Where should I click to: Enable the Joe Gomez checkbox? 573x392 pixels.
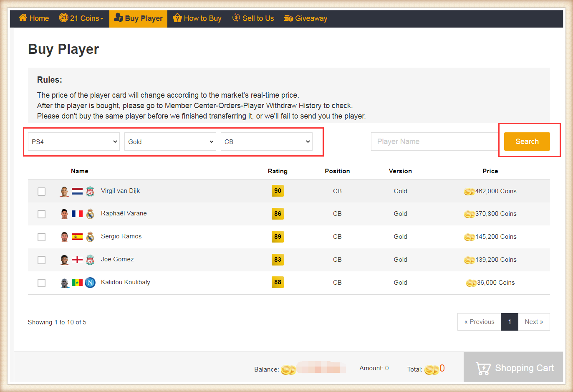coord(41,260)
